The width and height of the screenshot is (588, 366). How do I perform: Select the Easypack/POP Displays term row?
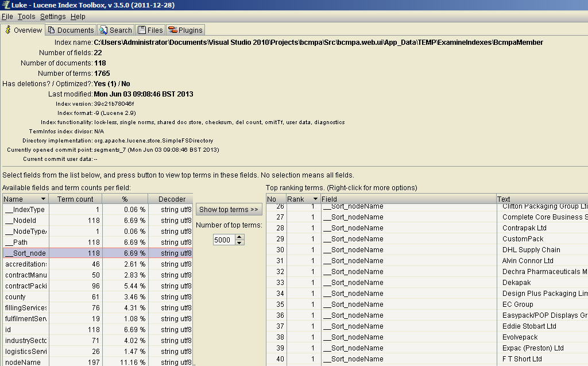click(427, 315)
